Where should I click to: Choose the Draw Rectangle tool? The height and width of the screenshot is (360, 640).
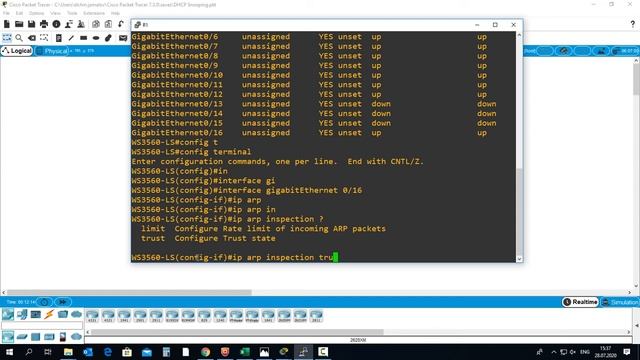pos(83,38)
